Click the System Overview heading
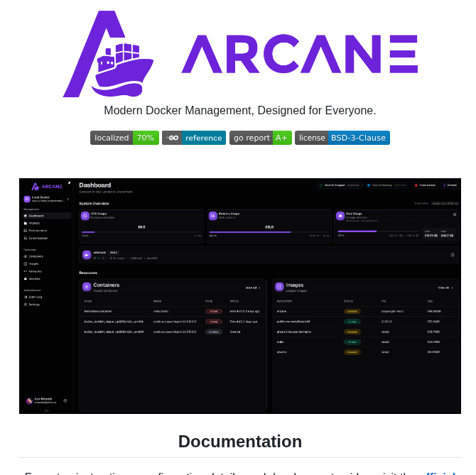Screen dimensions: 476x475 [x=94, y=204]
